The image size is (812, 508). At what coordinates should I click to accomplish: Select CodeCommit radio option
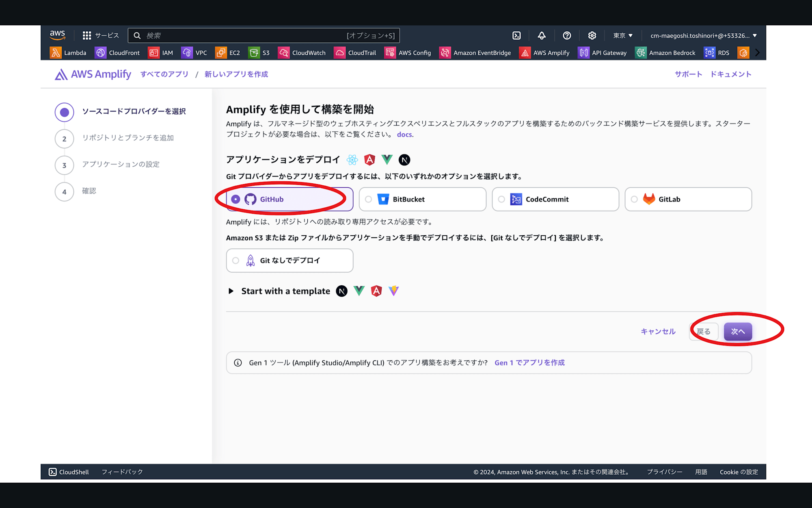555,199
